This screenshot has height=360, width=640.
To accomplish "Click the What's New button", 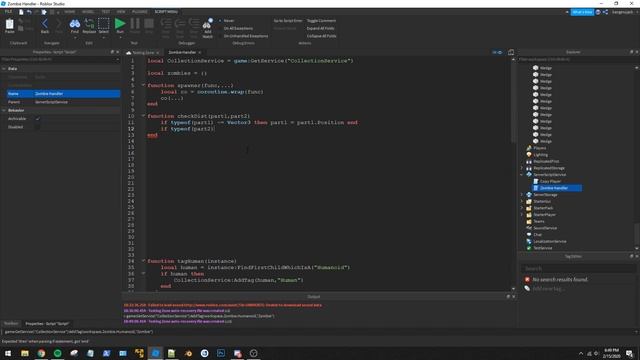I will [582, 12].
